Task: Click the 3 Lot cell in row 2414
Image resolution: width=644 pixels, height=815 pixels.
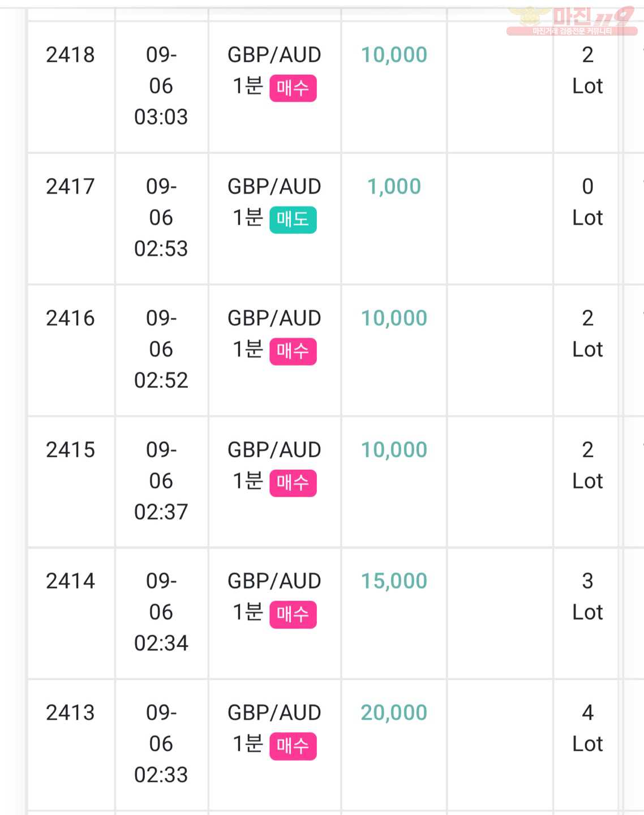Action: pos(587,597)
